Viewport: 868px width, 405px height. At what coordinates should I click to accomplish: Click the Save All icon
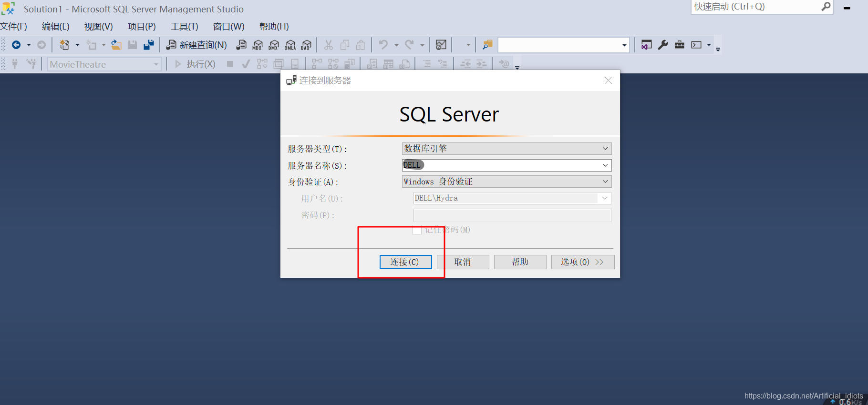pos(149,45)
